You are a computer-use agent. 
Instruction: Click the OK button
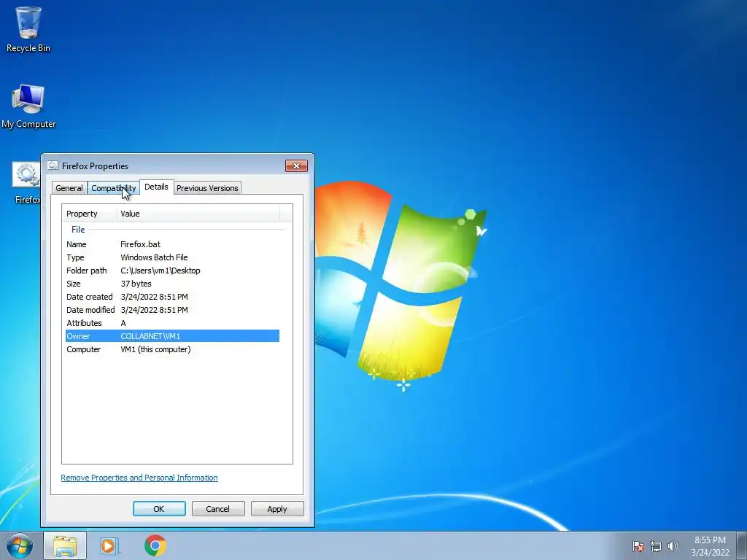(x=159, y=508)
